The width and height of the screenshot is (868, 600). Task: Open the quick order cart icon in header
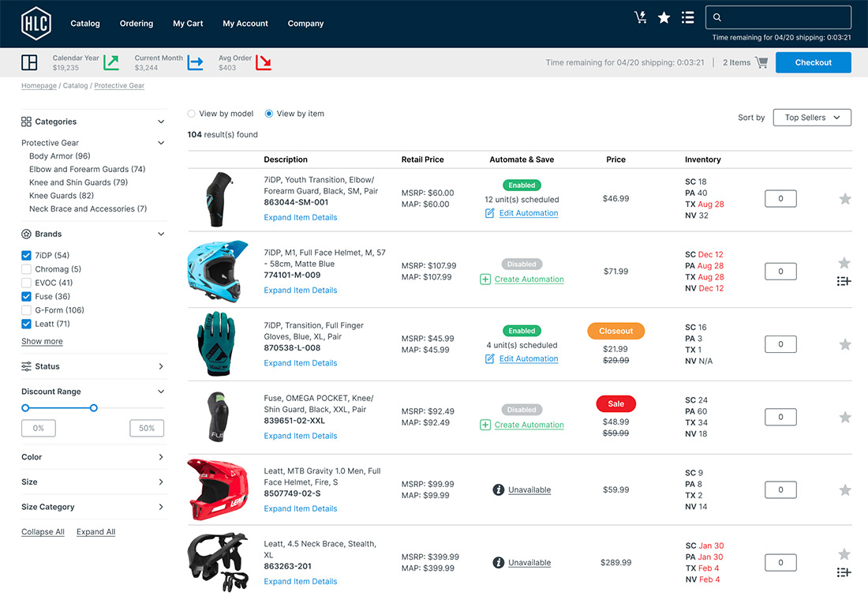point(641,17)
